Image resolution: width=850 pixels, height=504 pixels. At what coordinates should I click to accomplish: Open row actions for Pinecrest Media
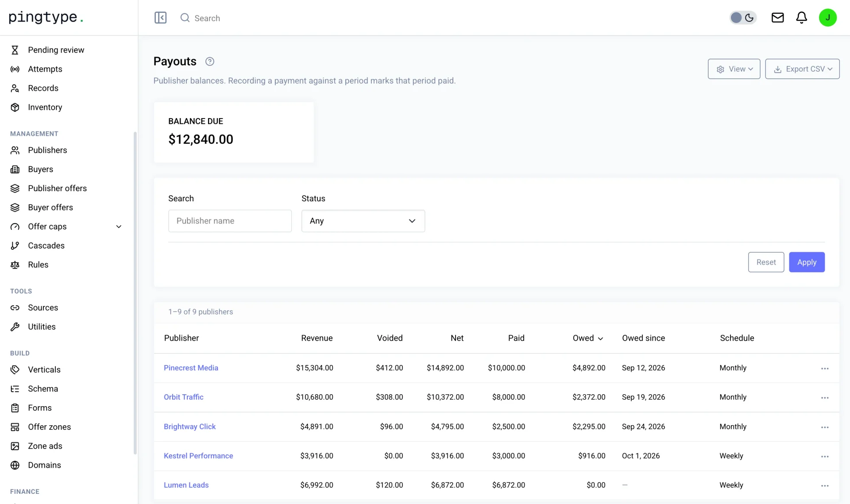(824, 368)
